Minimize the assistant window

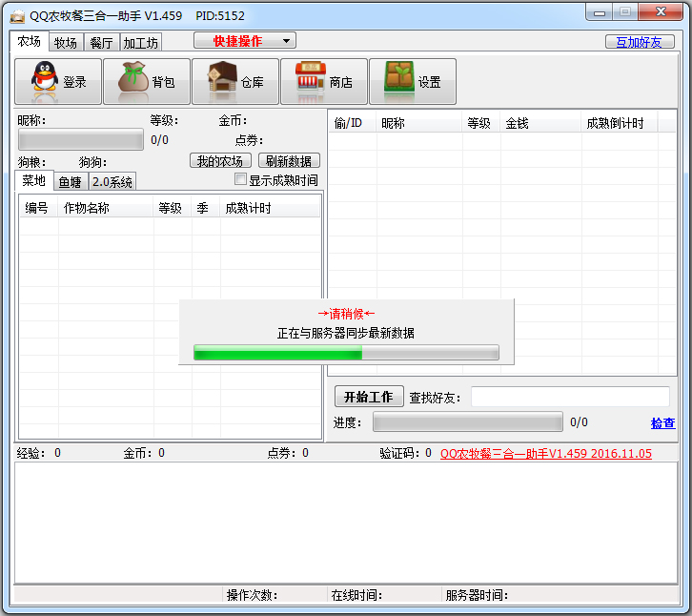[599, 12]
